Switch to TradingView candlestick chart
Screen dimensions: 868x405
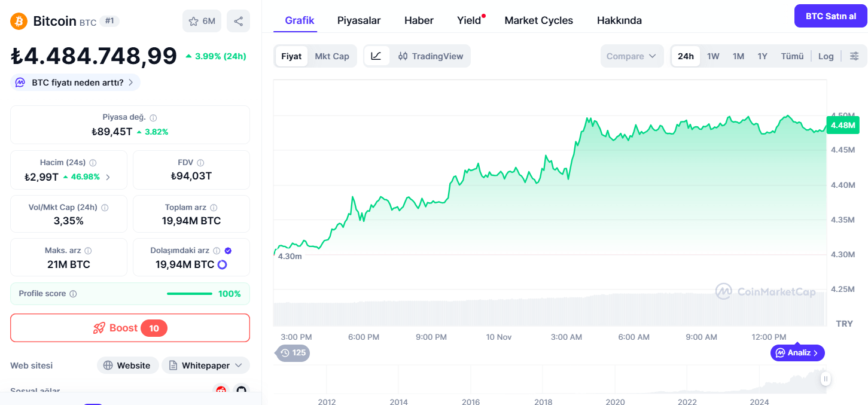coord(431,56)
